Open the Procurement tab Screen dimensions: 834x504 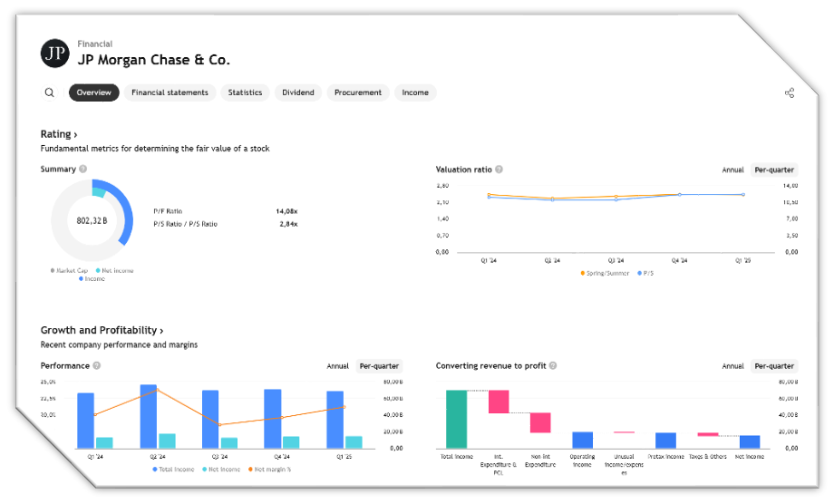[x=358, y=92]
